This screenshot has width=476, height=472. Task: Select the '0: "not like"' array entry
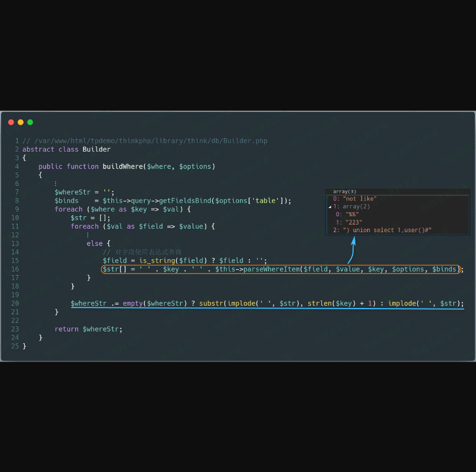(x=355, y=199)
